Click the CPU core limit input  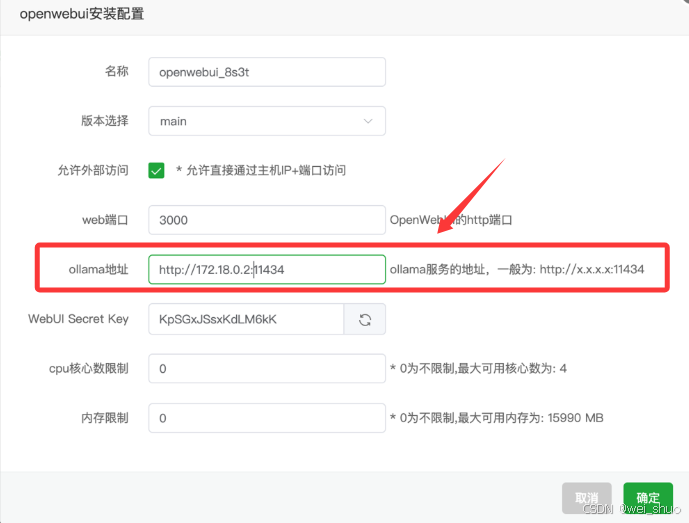(267, 368)
